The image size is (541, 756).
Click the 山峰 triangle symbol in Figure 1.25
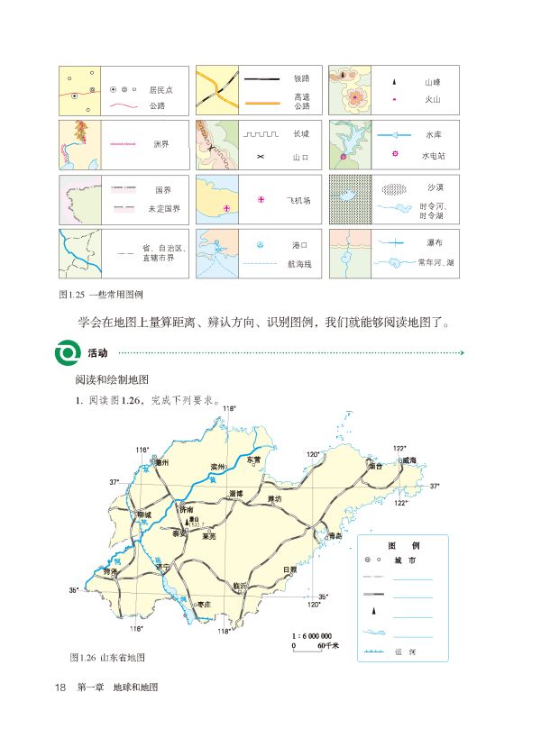[395, 82]
